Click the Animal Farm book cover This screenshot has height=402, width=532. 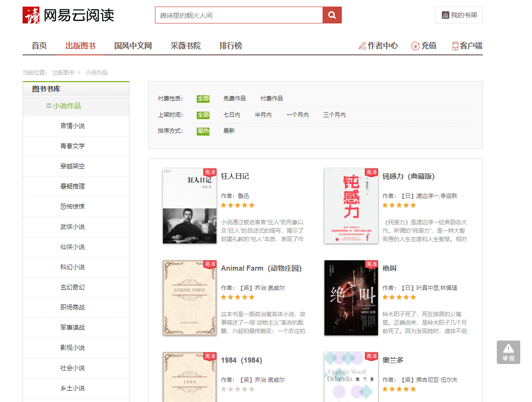pyautogui.click(x=190, y=298)
